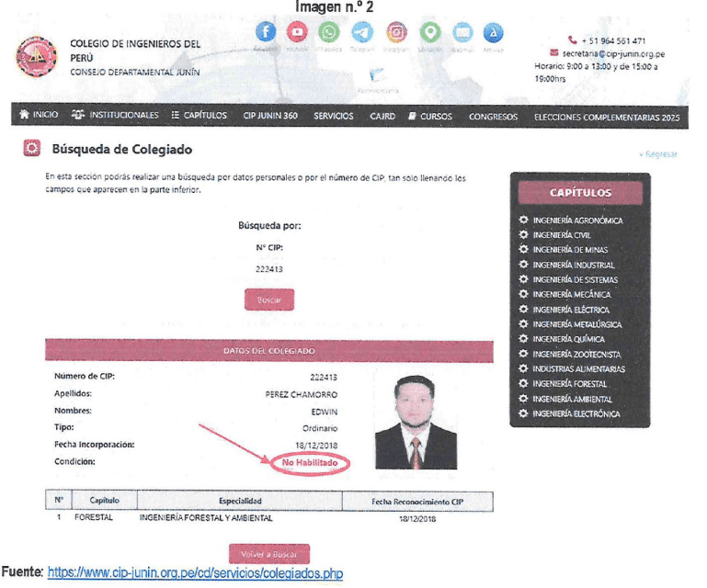Open the INICIO menu item
The image size is (707, 588).
[39, 116]
